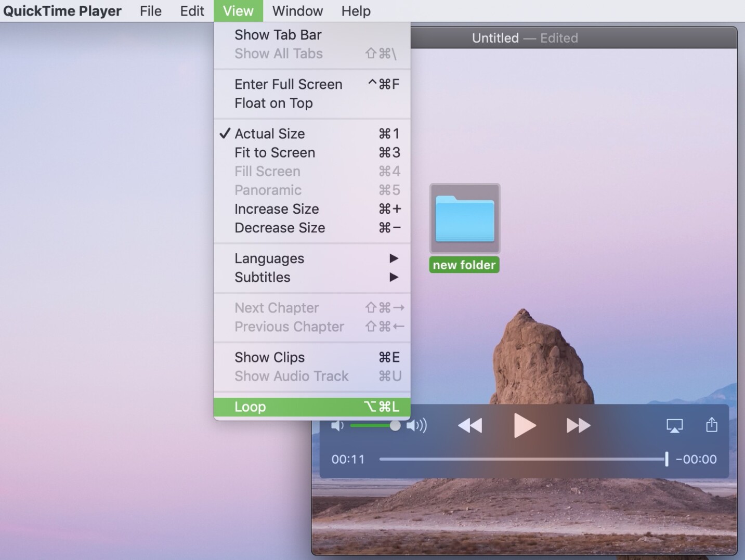Toggle Float on Top
Screen dimensions: 745x560
[273, 103]
